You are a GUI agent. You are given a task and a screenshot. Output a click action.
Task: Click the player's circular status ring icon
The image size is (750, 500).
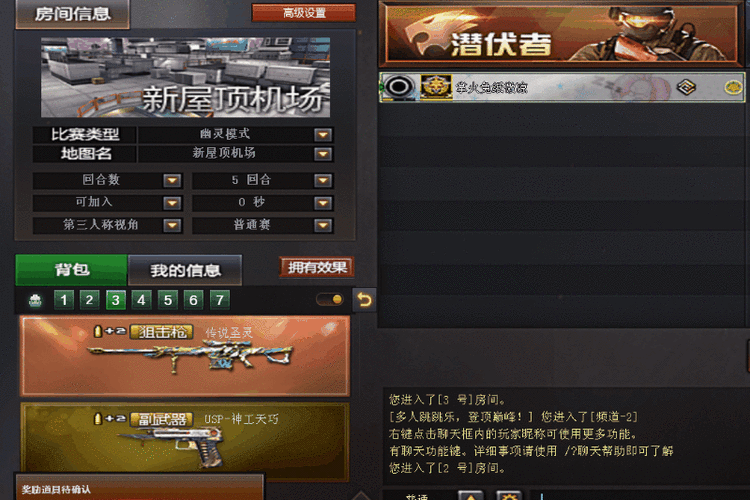click(x=399, y=87)
